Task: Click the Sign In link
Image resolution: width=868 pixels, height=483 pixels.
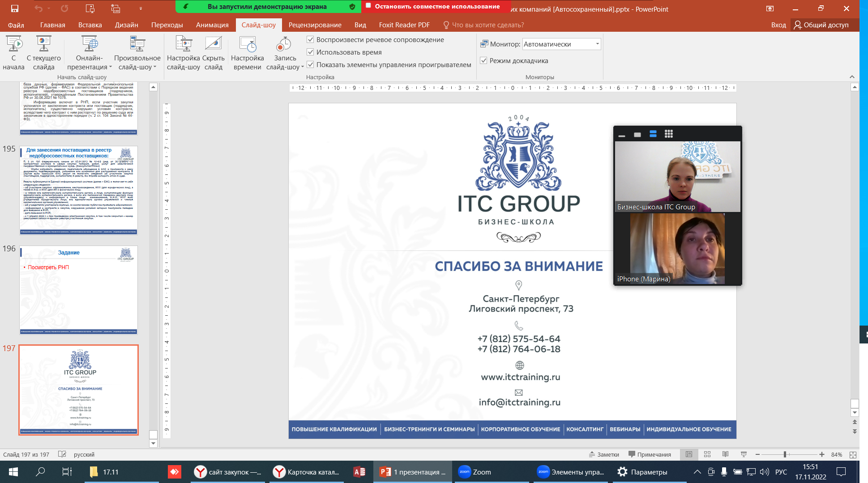Action: point(778,25)
